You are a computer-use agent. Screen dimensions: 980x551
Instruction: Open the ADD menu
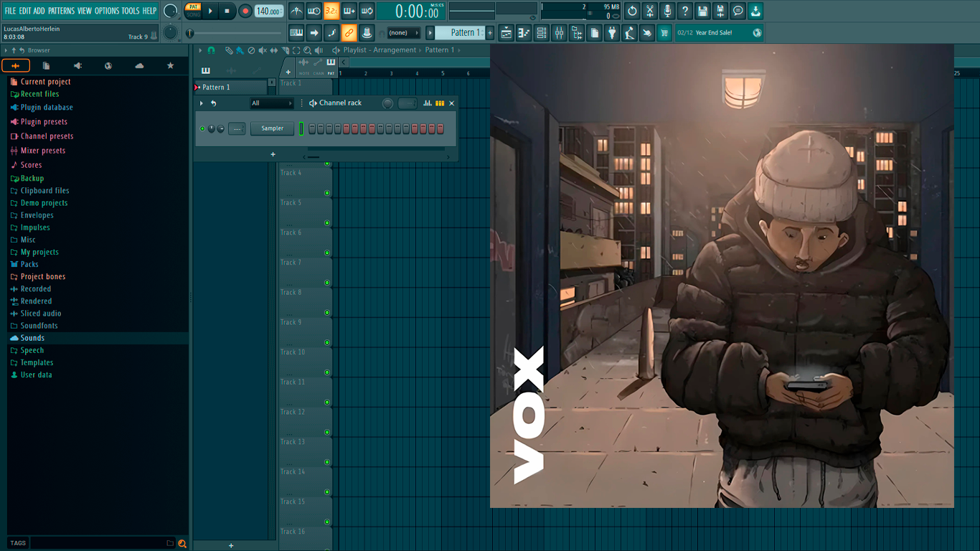click(x=39, y=11)
